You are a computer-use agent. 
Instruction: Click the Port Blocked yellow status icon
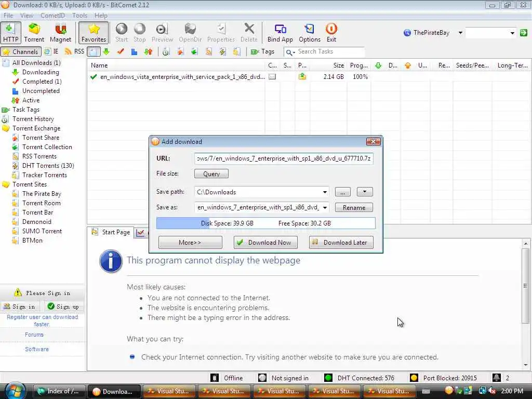[x=414, y=378]
